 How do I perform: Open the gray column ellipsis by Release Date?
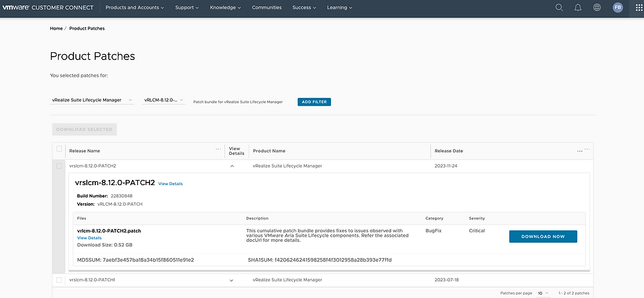tap(587, 149)
